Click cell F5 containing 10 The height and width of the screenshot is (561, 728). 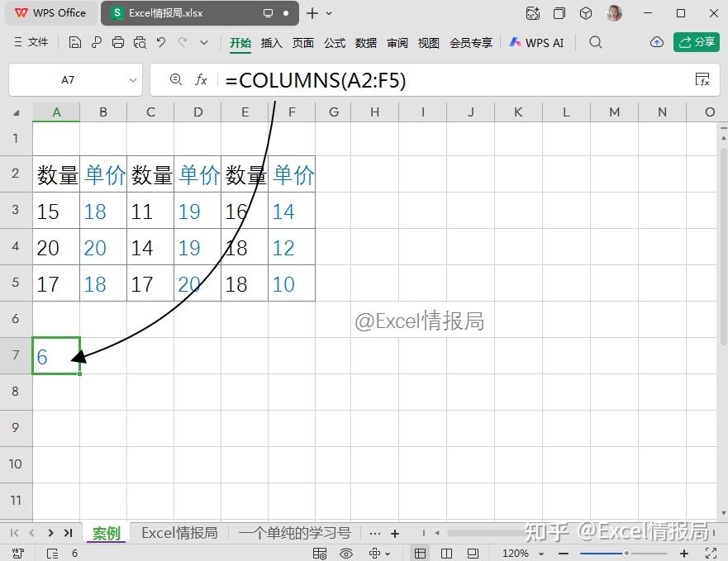coord(292,283)
